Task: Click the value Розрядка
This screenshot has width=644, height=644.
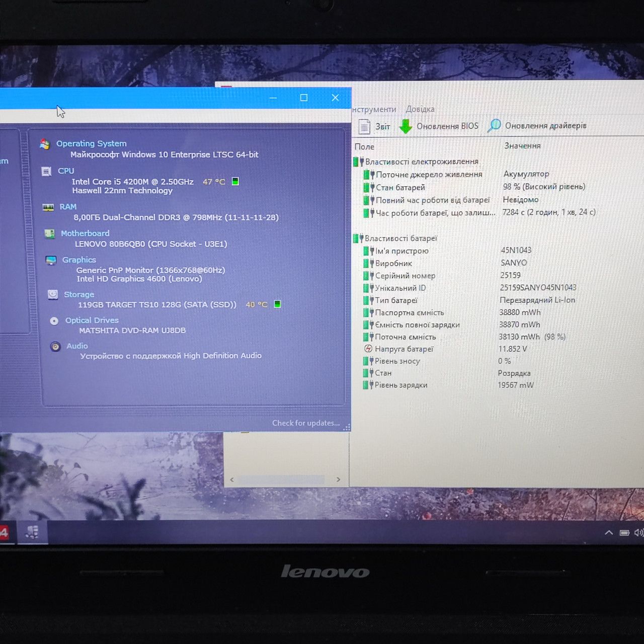Action: pyautogui.click(x=514, y=373)
